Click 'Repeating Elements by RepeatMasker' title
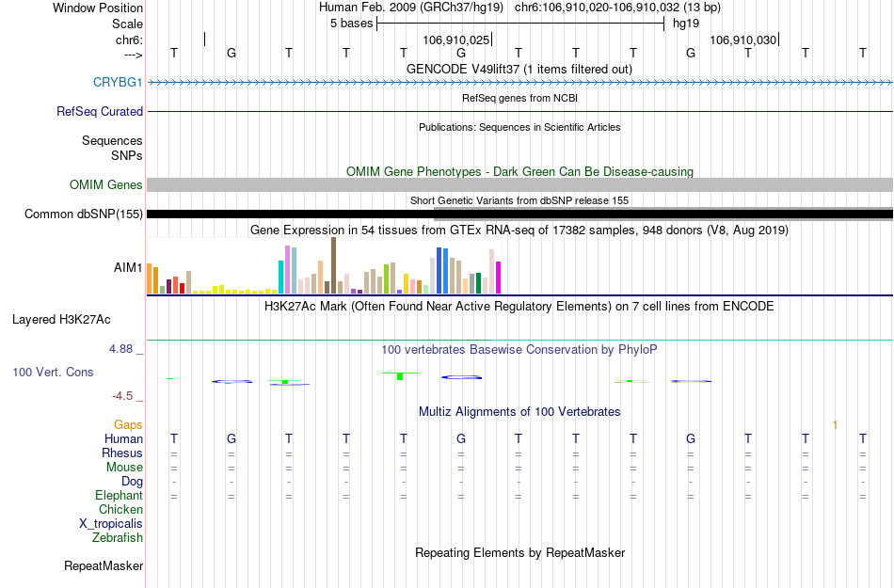This screenshot has width=894, height=588. [x=519, y=552]
